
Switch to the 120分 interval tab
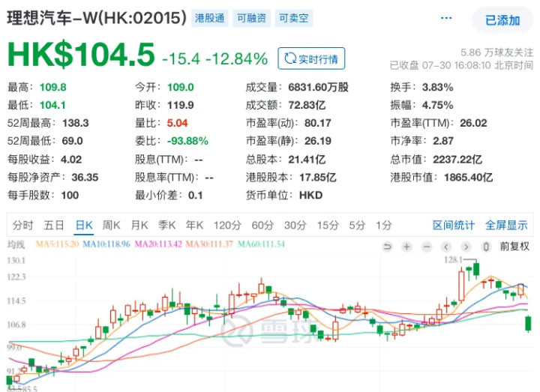[x=227, y=226]
